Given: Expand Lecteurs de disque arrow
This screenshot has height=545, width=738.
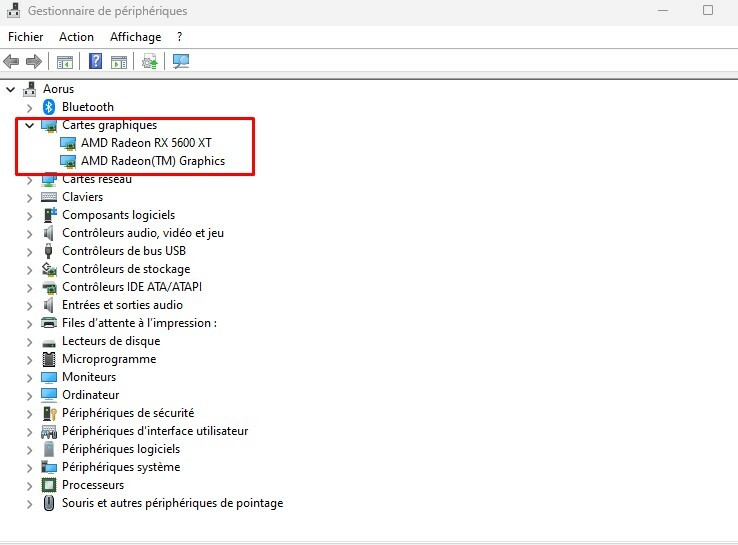Looking at the screenshot, I should point(30,342).
